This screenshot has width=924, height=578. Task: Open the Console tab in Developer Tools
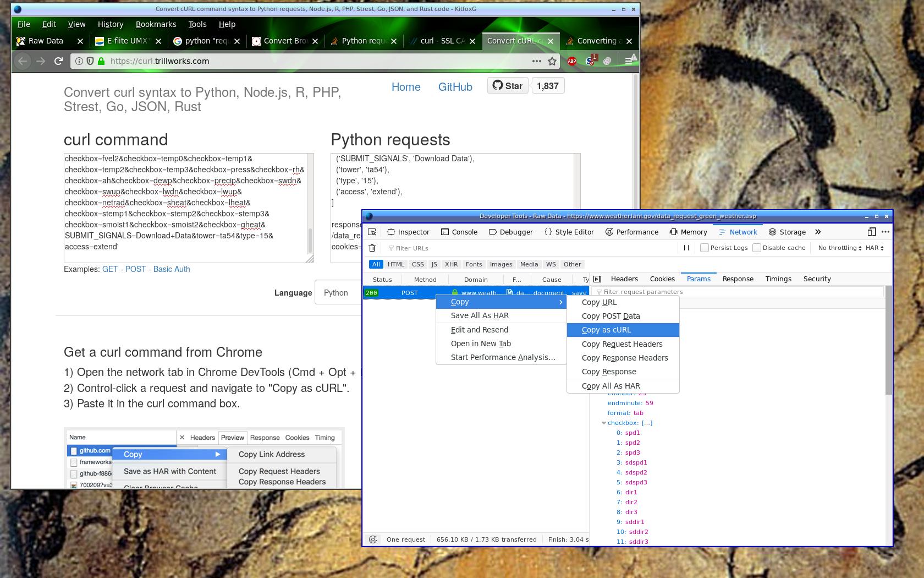click(459, 232)
